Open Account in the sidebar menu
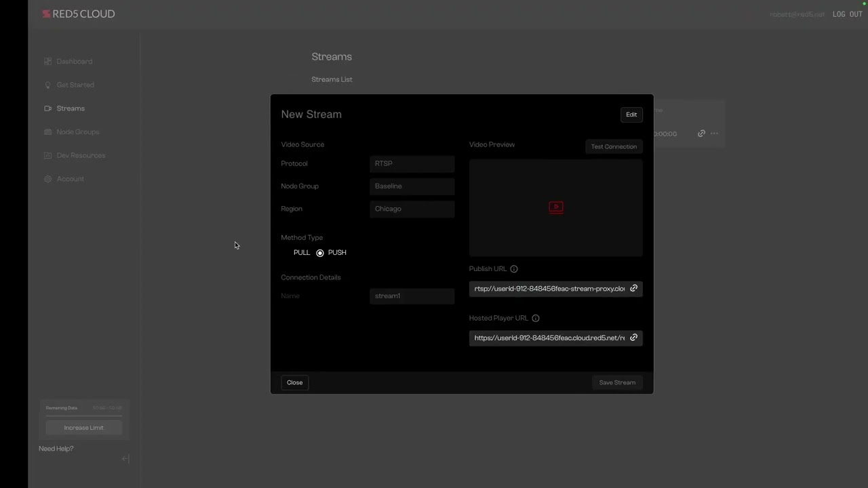Viewport: 868px width, 488px height. click(71, 179)
